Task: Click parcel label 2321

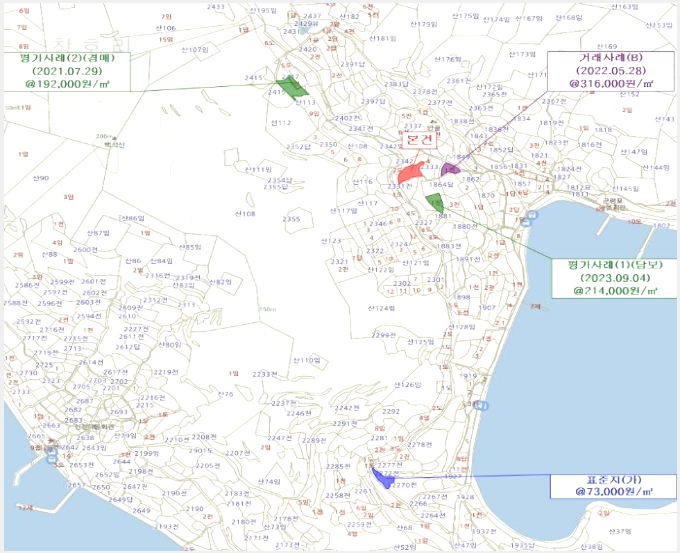Action: 339,262
